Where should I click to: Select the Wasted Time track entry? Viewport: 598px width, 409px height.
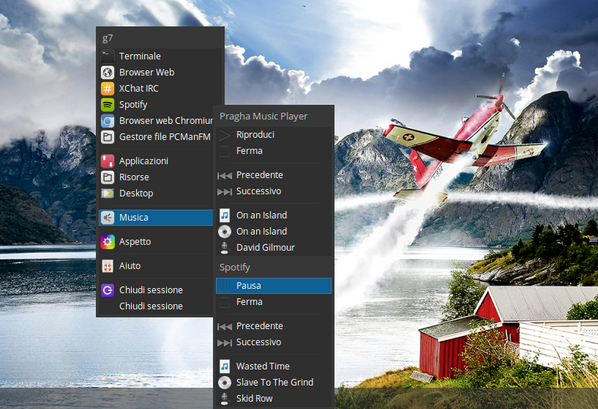click(274, 366)
